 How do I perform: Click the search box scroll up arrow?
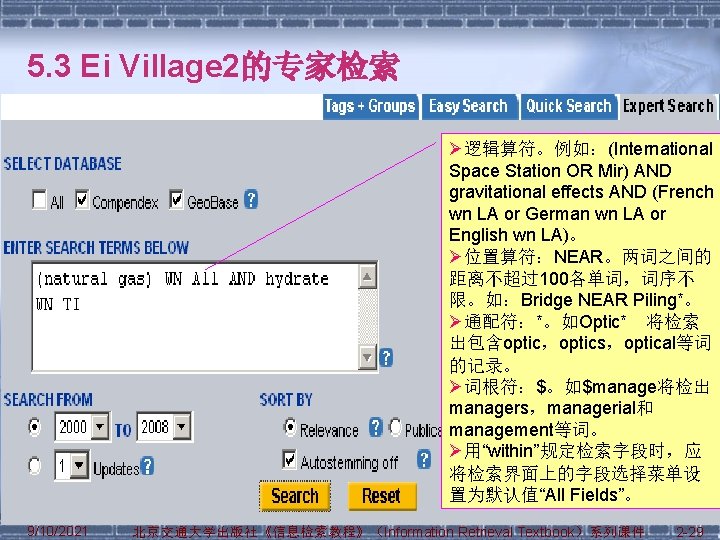coord(367,277)
